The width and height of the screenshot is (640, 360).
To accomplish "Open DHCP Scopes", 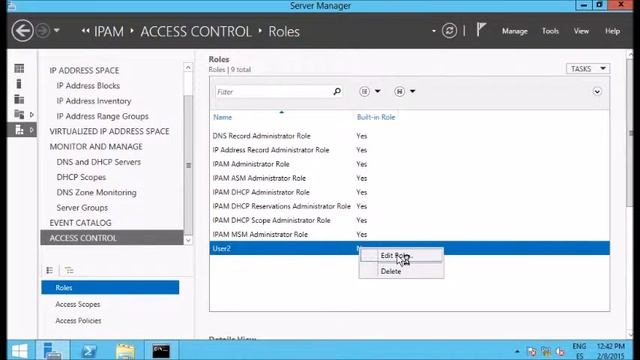I will pyautogui.click(x=81, y=177).
